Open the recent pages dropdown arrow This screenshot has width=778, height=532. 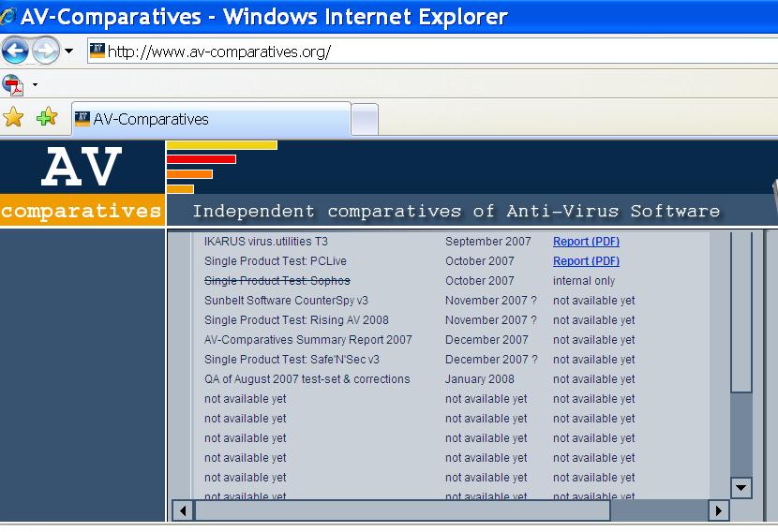coord(69,52)
